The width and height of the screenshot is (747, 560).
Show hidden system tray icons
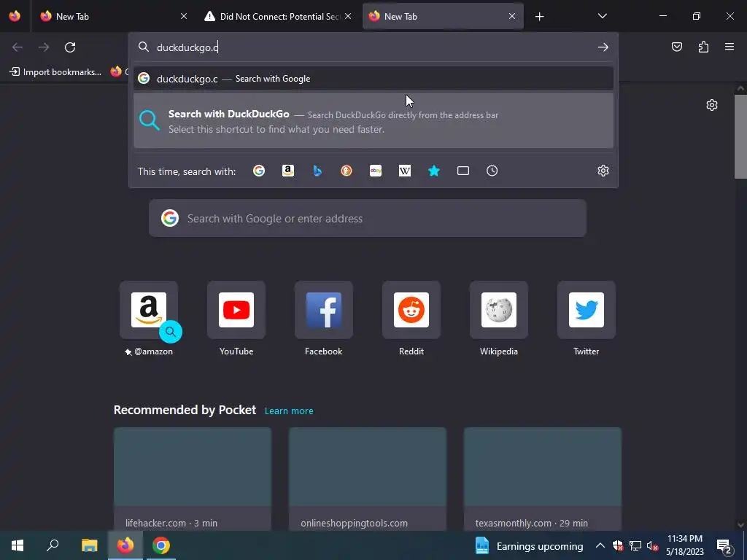(600, 545)
